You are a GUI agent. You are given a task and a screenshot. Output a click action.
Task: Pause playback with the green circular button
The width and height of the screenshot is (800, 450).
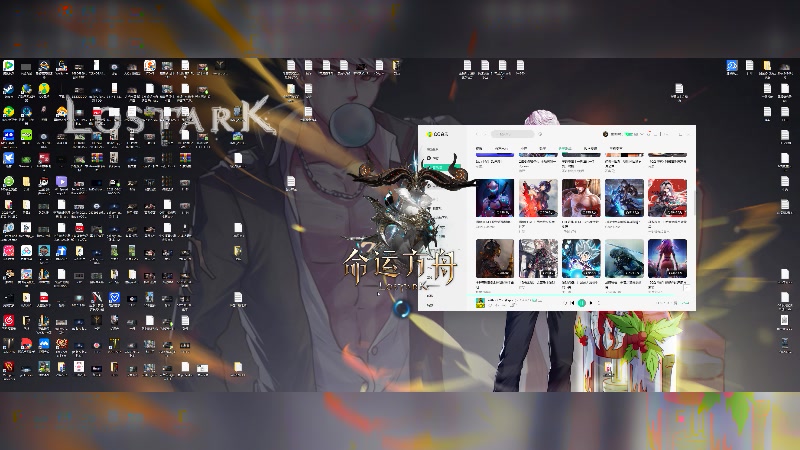(x=582, y=303)
